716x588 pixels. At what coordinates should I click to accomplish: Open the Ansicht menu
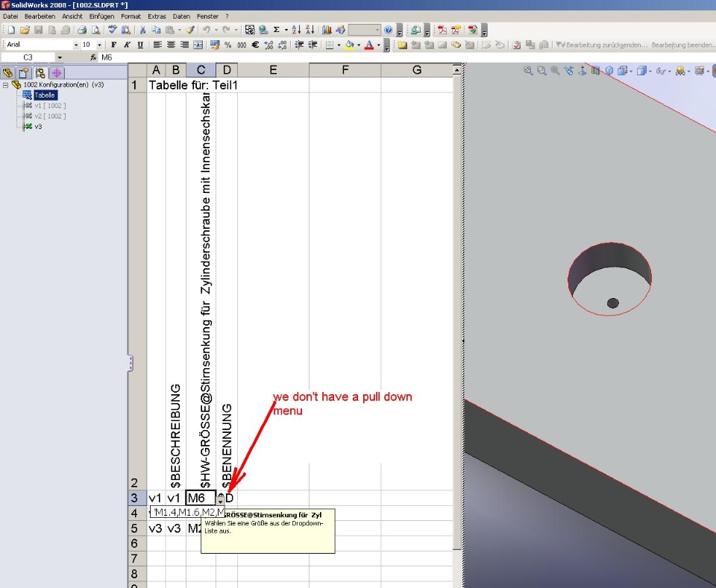(72, 16)
